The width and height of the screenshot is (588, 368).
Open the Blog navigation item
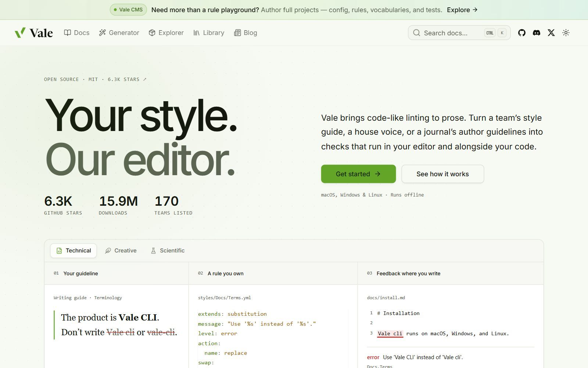(245, 33)
